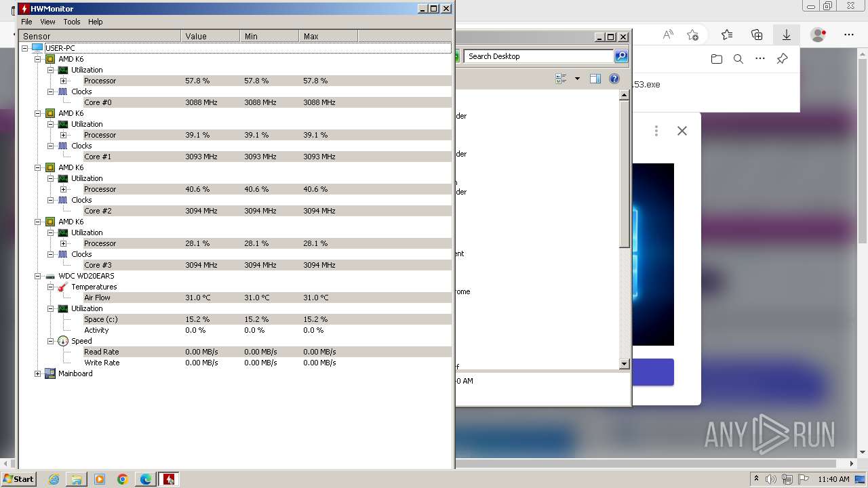Close the popup with the X button
This screenshot has width=868, height=488.
[682, 131]
